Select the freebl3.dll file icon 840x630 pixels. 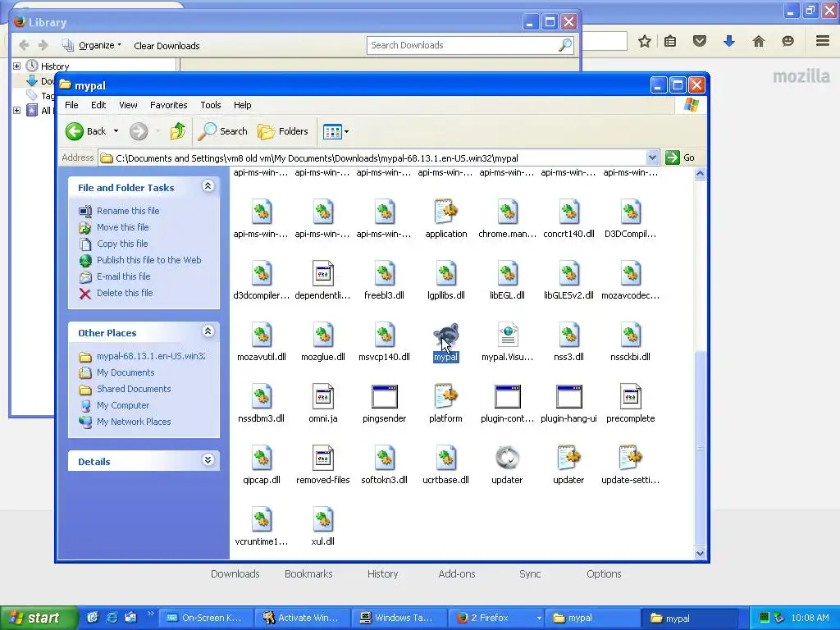pyautogui.click(x=384, y=274)
